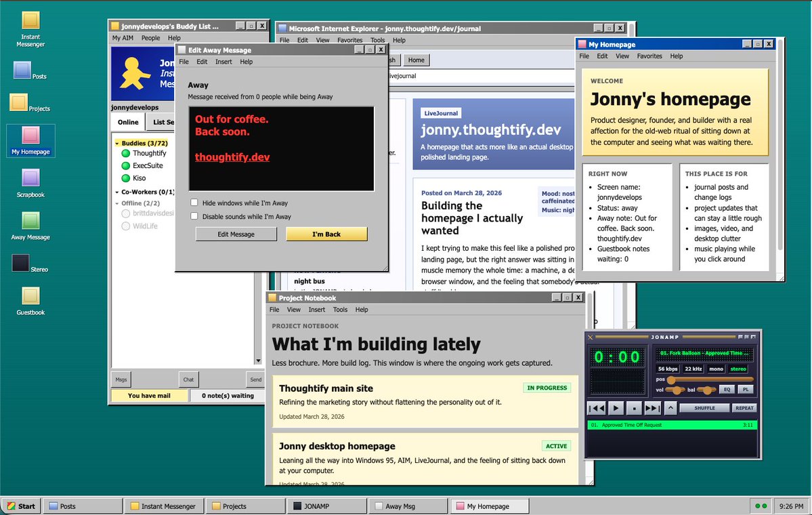Click the 0 note(s) waiting button
The image size is (812, 515).
(x=228, y=395)
